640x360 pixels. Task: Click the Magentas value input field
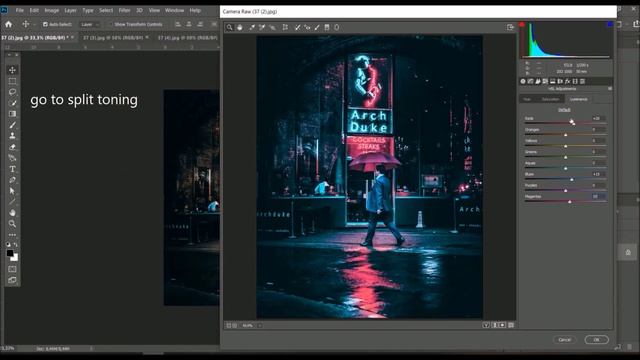598,196
